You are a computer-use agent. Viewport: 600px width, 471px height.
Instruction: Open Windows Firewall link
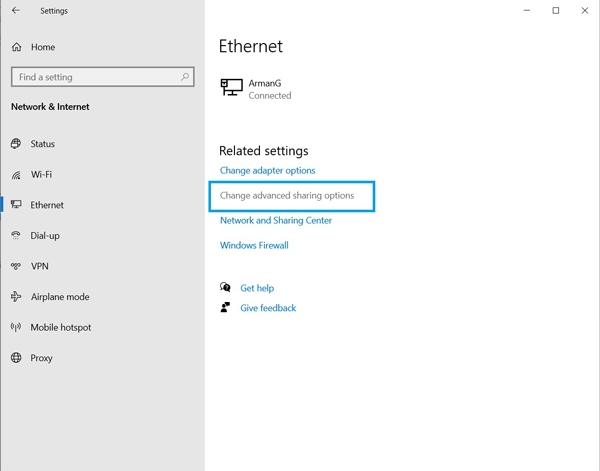[x=254, y=245]
